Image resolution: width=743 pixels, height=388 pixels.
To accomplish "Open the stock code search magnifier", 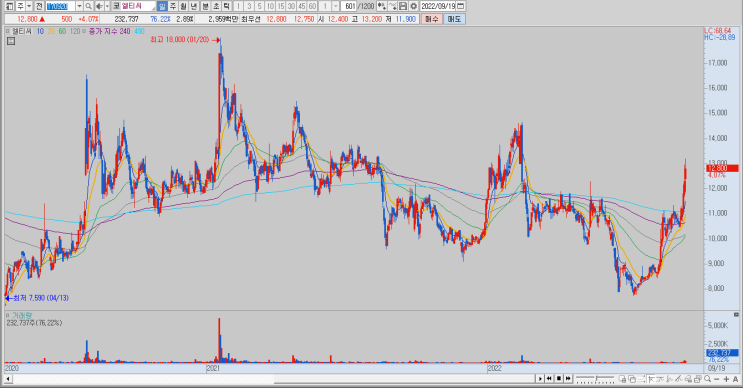I will [x=88, y=6].
